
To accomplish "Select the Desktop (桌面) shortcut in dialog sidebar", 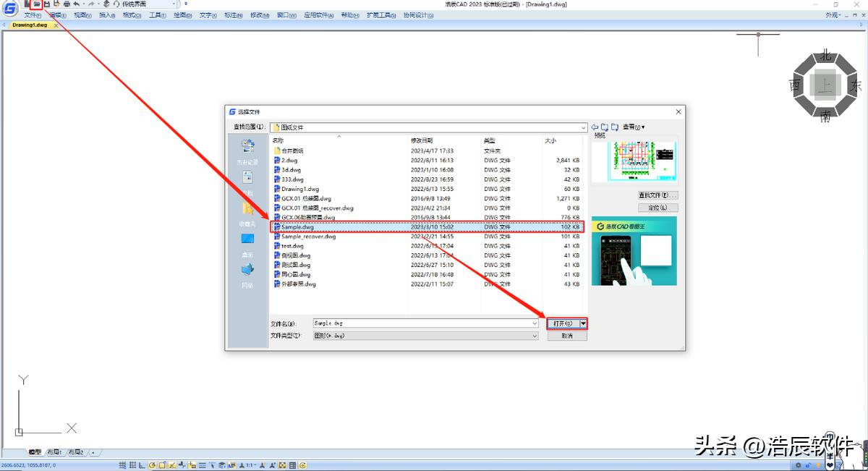I will [x=247, y=241].
